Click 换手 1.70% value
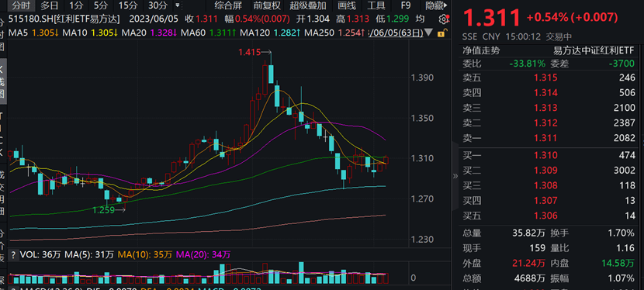Screen dimensions: 644x290 coord(621,233)
